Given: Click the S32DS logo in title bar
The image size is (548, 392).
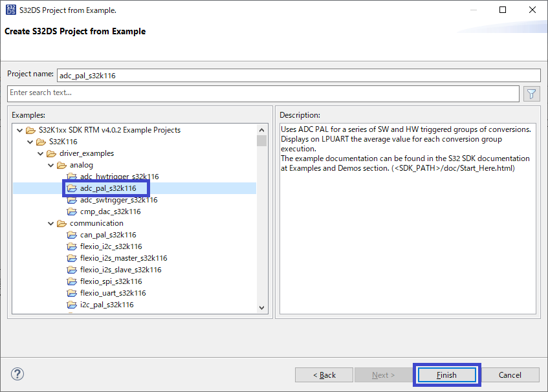Looking at the screenshot, I should point(11,10).
